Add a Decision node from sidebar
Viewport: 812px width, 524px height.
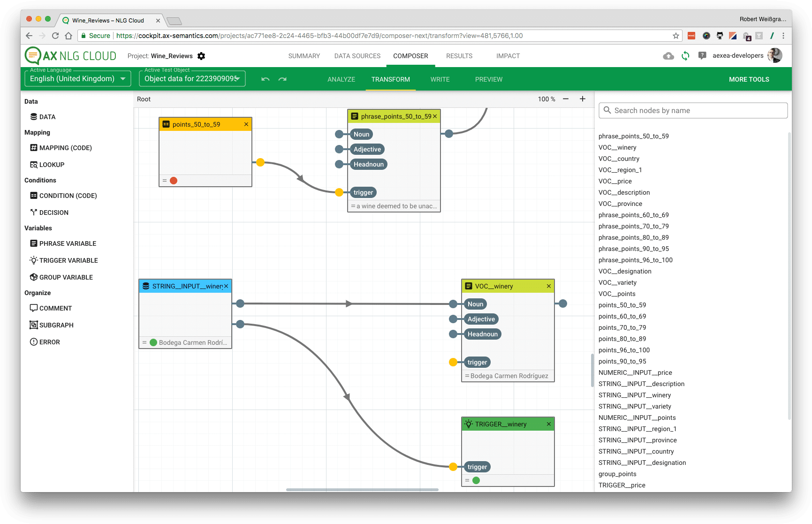click(x=53, y=213)
